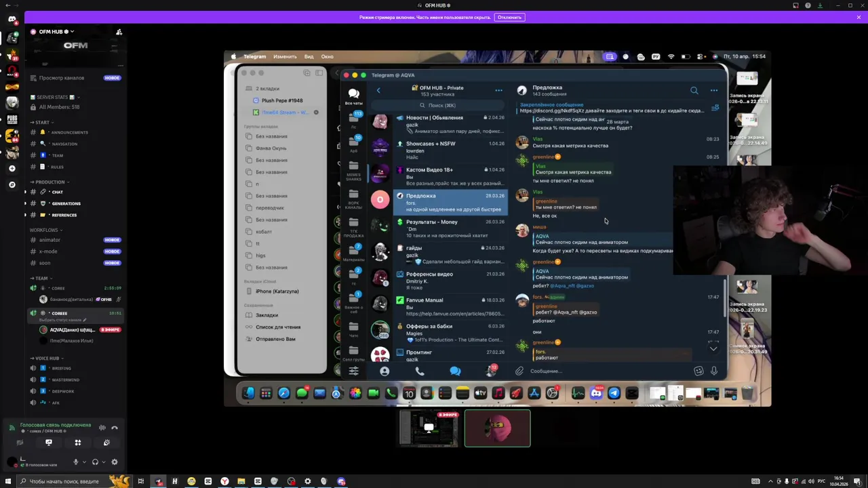Select the coreee voice channel with 10:51 timer
868x488 pixels.
(x=75, y=313)
